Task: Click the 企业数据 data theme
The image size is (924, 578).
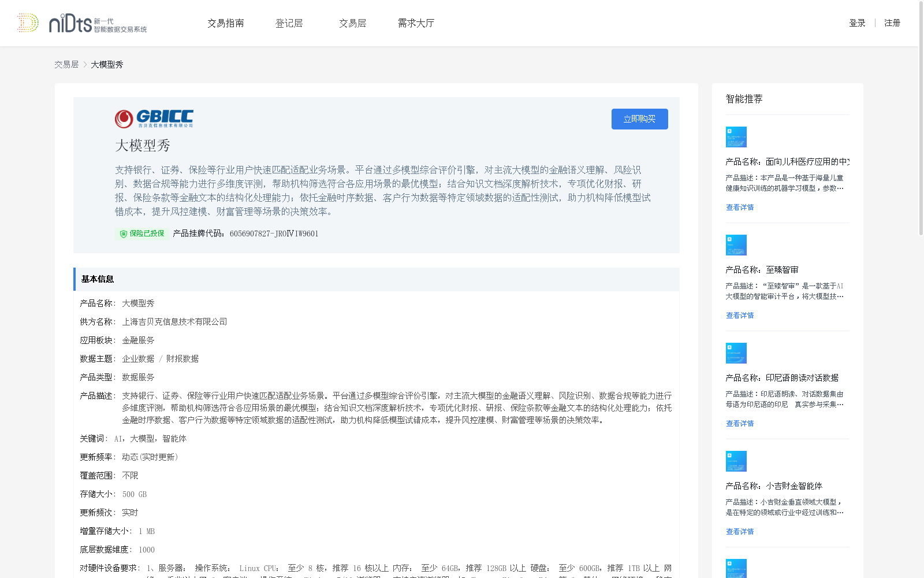Action: [138, 359]
